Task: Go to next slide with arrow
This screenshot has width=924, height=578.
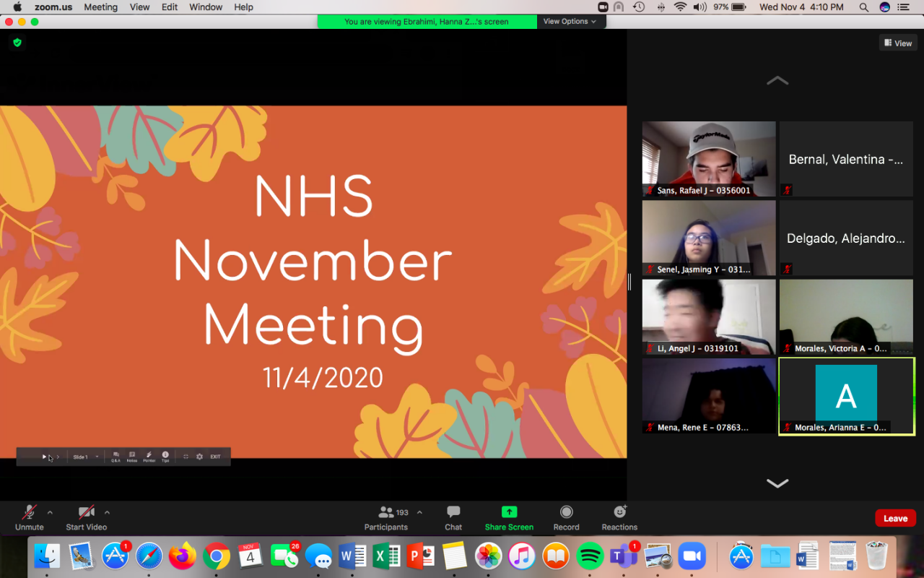Action: click(x=58, y=457)
